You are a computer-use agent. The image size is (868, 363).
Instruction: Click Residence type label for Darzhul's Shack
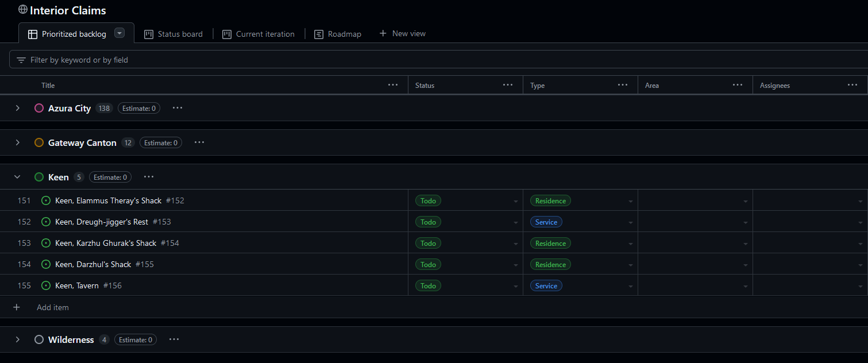[x=550, y=264]
